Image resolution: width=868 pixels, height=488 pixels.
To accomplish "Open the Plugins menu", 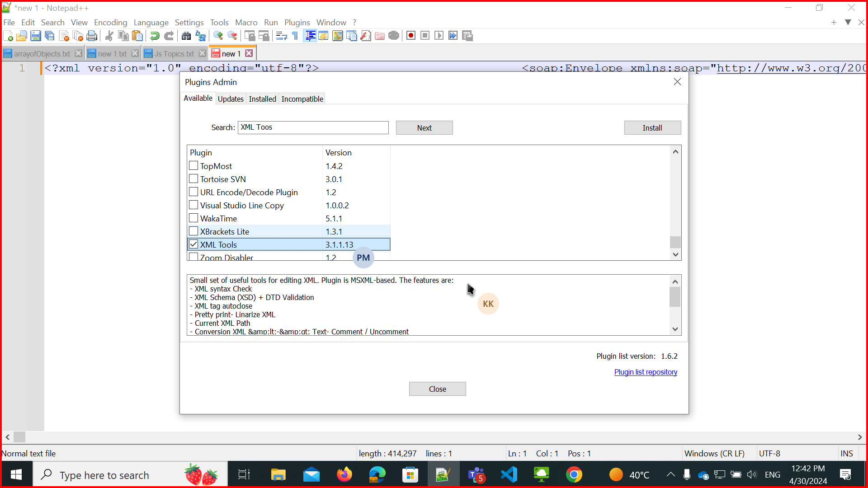I will pos(297,22).
